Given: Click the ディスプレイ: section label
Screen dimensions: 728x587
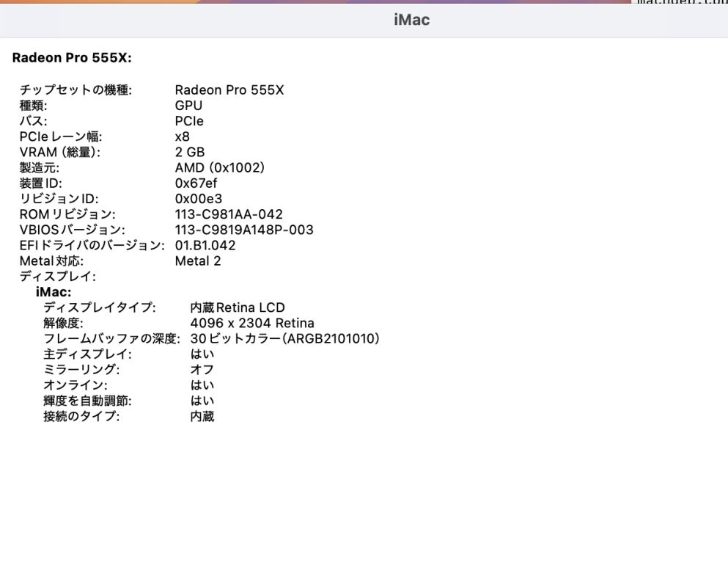Looking at the screenshot, I should tap(58, 277).
